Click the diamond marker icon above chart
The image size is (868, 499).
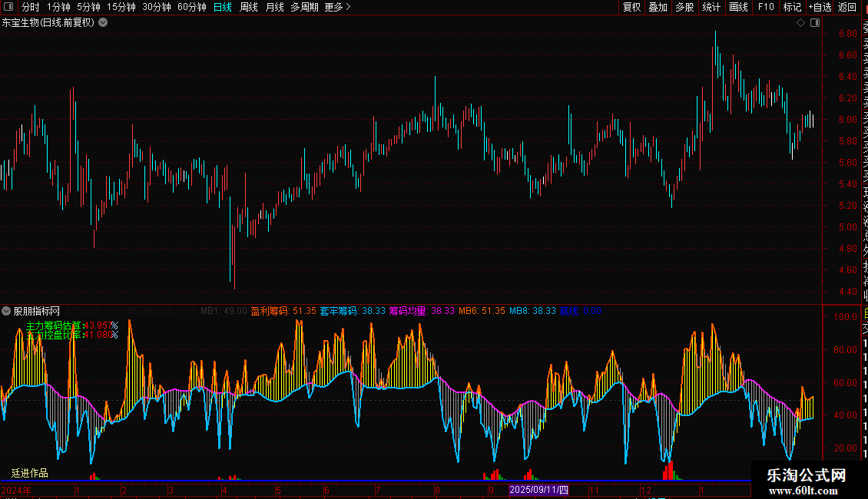[800, 23]
